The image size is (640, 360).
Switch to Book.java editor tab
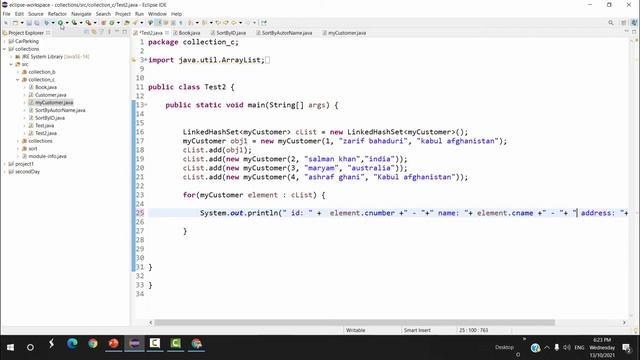pos(187,33)
